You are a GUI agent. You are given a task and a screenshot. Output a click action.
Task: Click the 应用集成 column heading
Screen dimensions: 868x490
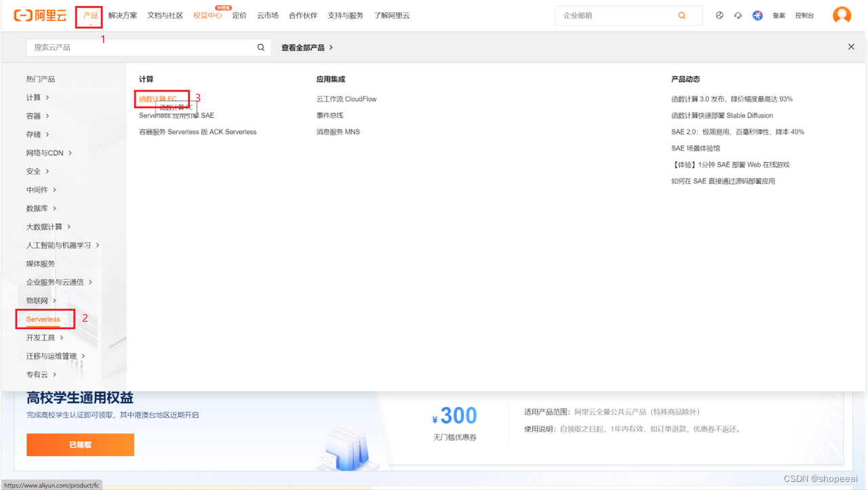tap(330, 79)
